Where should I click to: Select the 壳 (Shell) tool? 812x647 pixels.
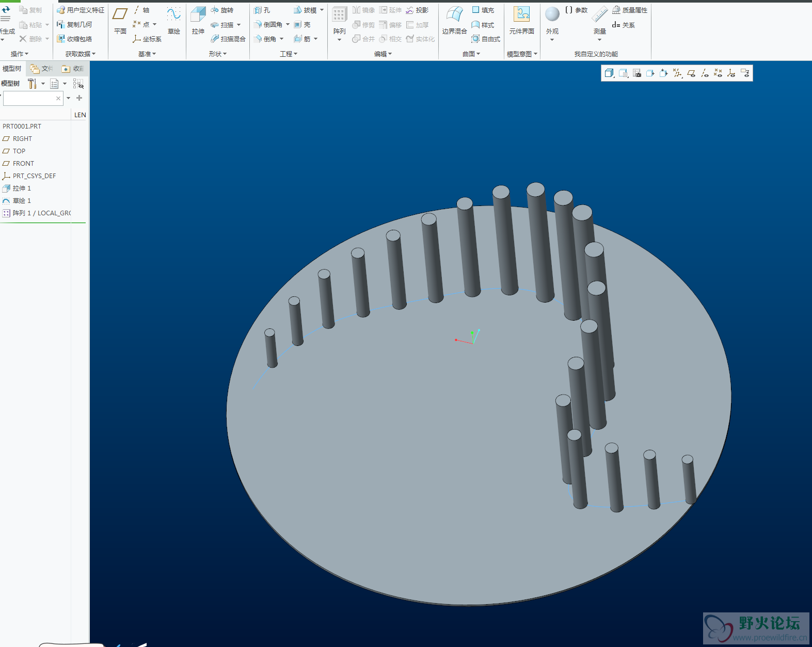[302, 25]
